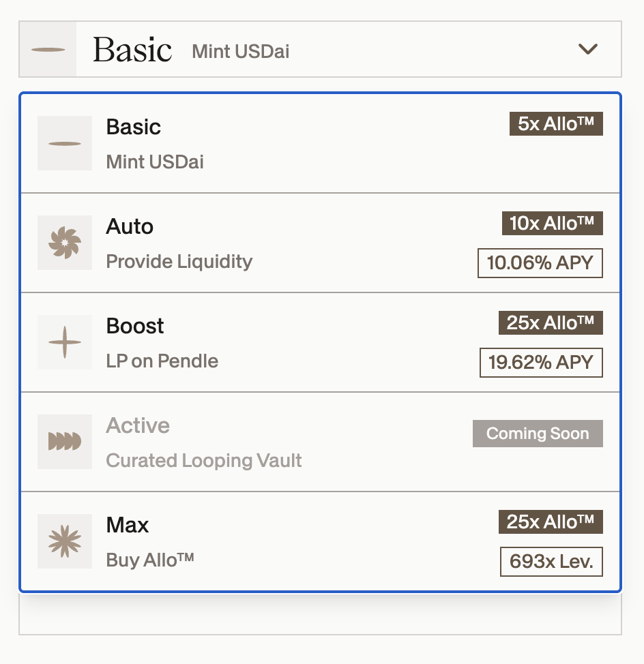This screenshot has width=644, height=664.
Task: Click the Curated Looping Vault text
Action: click(204, 461)
